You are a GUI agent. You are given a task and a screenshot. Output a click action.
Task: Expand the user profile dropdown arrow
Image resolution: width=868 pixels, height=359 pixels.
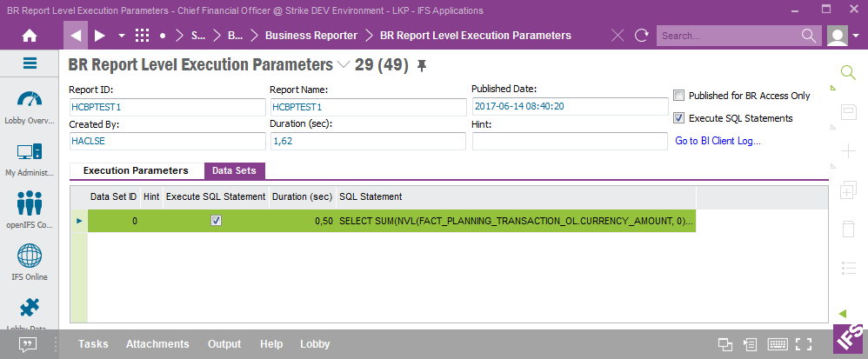(857, 36)
